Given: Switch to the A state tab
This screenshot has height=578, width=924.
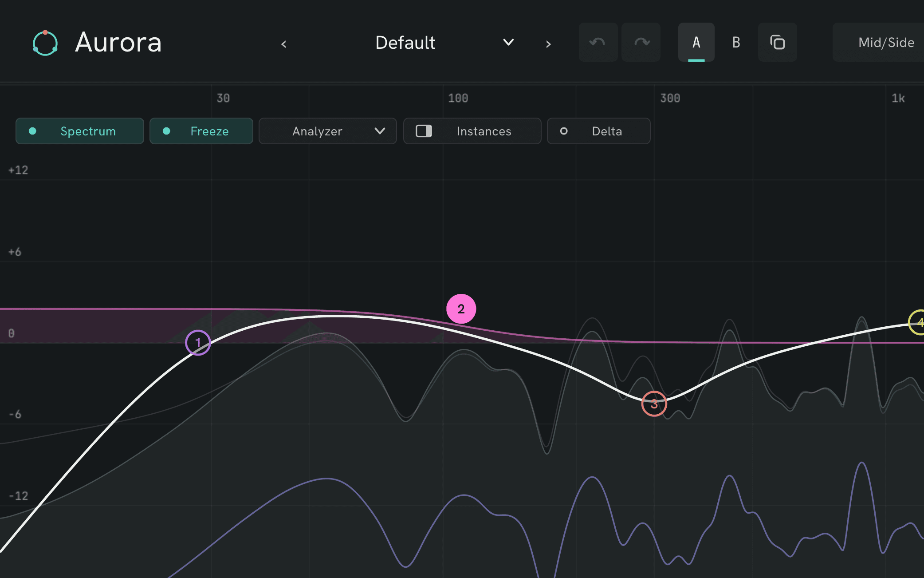Looking at the screenshot, I should pos(696,42).
